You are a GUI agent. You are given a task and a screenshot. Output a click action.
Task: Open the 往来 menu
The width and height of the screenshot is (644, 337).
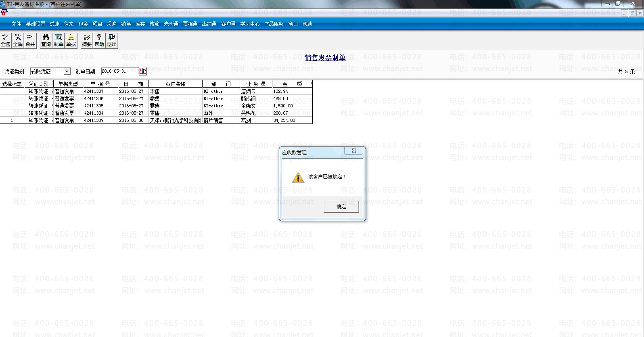click(69, 24)
